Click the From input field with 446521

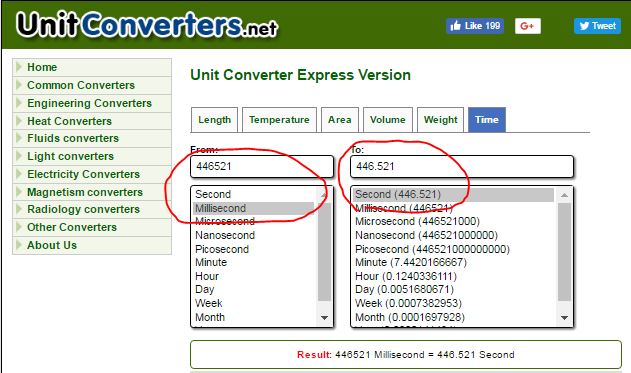[262, 167]
